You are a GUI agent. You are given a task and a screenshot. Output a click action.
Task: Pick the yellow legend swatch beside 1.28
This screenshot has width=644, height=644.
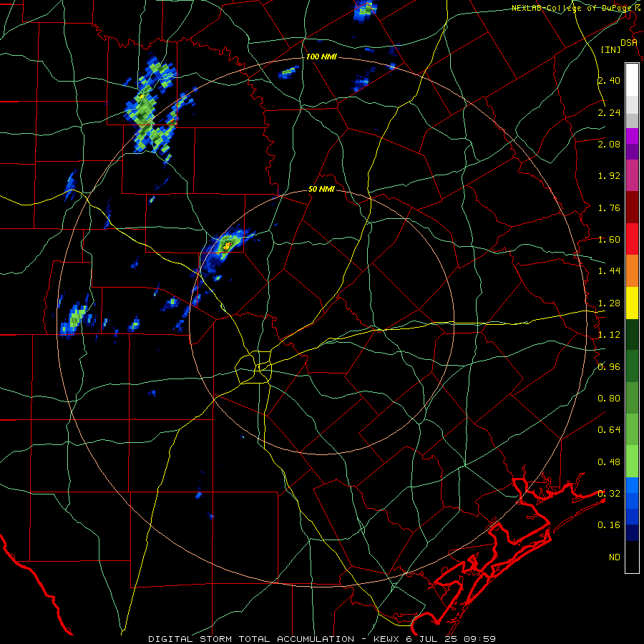pyautogui.click(x=632, y=303)
